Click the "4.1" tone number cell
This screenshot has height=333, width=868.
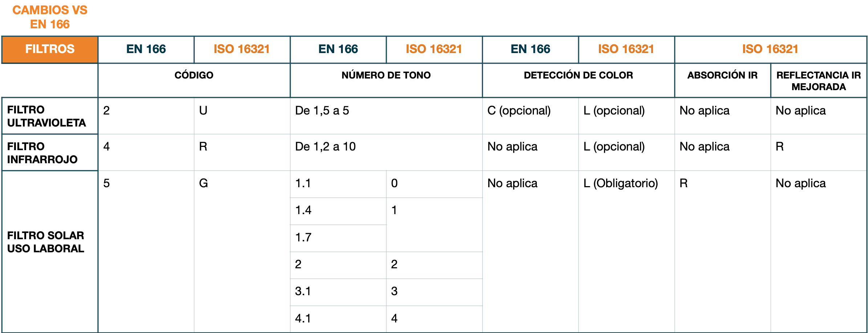303,318
